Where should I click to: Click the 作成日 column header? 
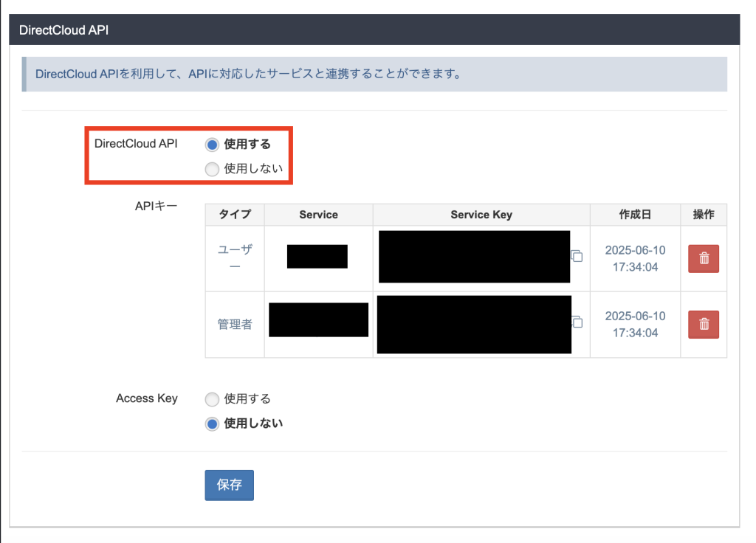[x=635, y=215]
